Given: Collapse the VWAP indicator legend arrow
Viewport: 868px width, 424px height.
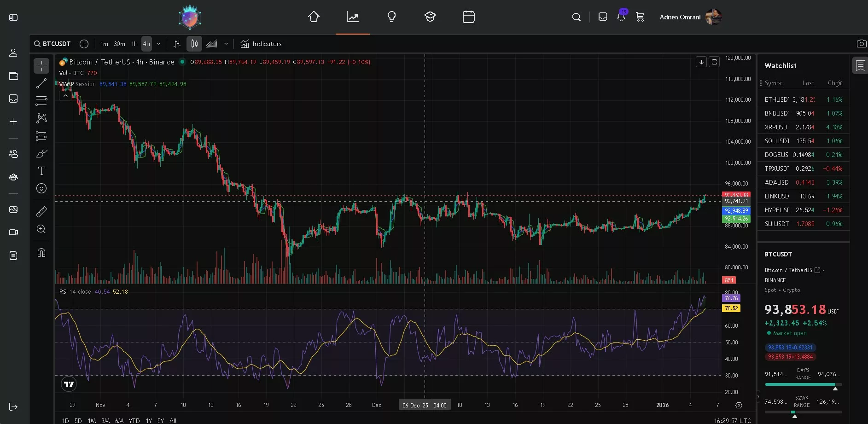Looking at the screenshot, I should pyautogui.click(x=66, y=95).
